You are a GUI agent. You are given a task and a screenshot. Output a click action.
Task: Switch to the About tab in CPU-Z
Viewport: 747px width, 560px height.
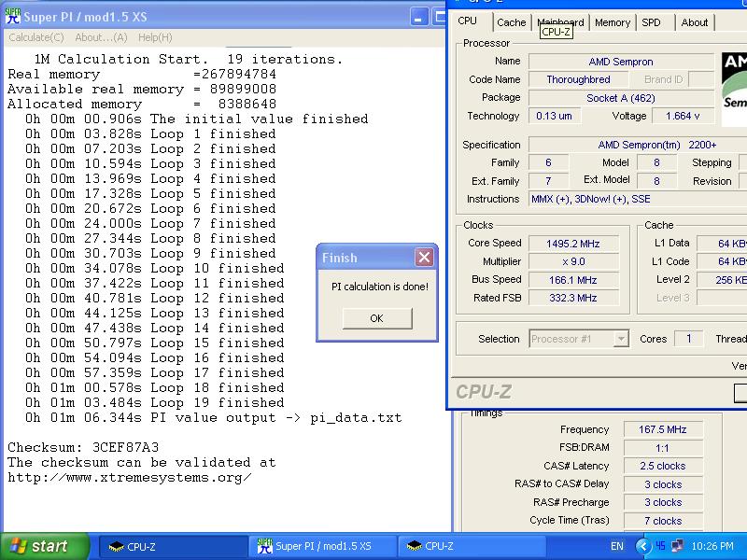[695, 22]
